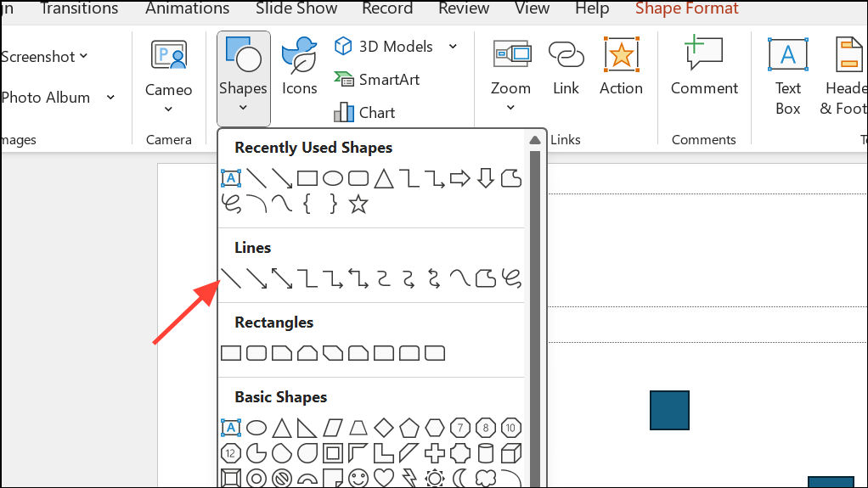
Task: Open the Chart insert option
Action: pos(365,113)
